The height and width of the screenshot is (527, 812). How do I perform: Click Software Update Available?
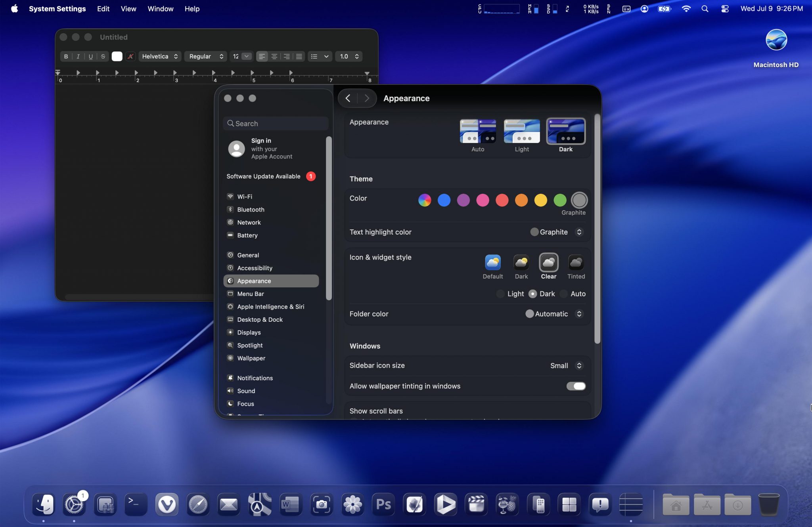pyautogui.click(x=263, y=176)
